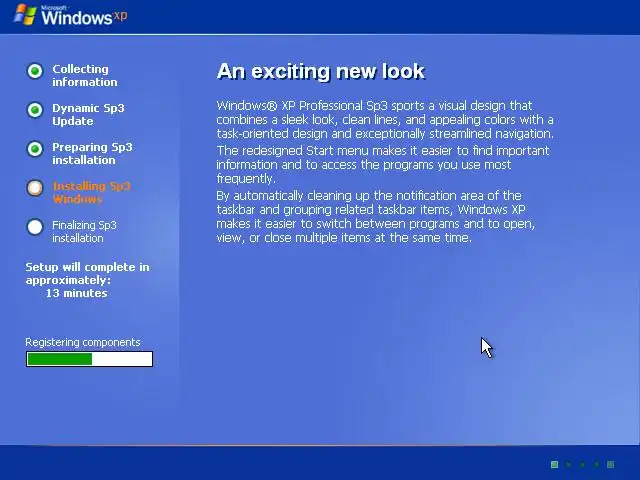The height and width of the screenshot is (480, 640).
Task: Click the green bullet beside Preparing Sp3 installation
Action: tap(35, 149)
